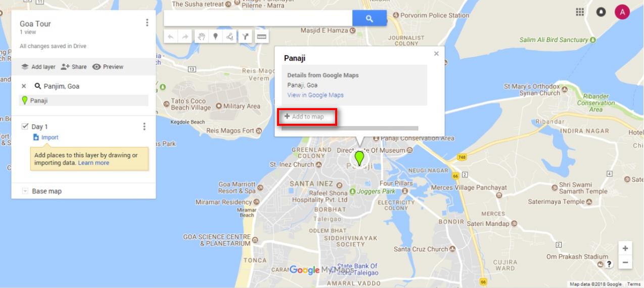Click Add to map button

point(304,117)
